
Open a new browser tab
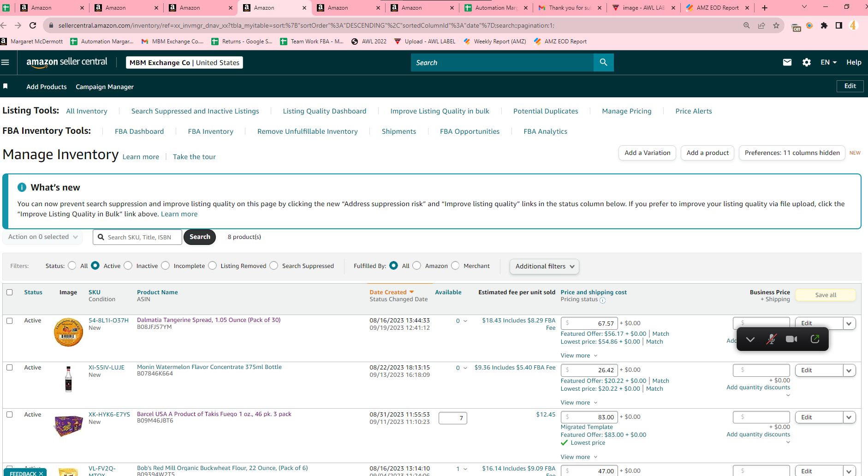765,8
